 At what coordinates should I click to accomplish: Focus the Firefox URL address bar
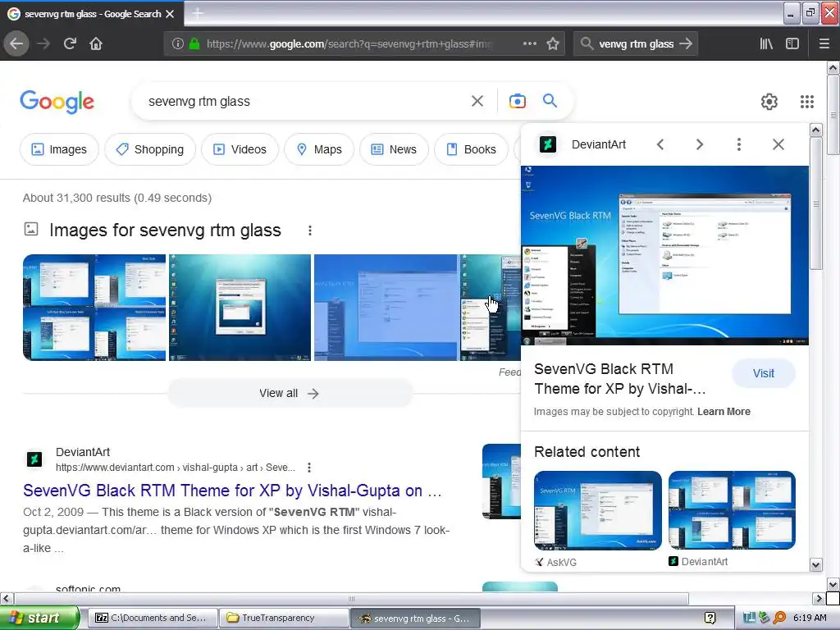point(348,44)
